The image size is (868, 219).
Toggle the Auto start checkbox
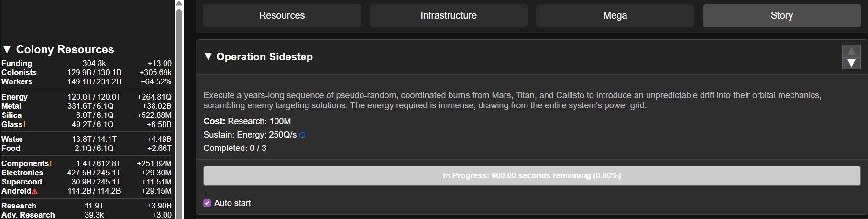207,203
